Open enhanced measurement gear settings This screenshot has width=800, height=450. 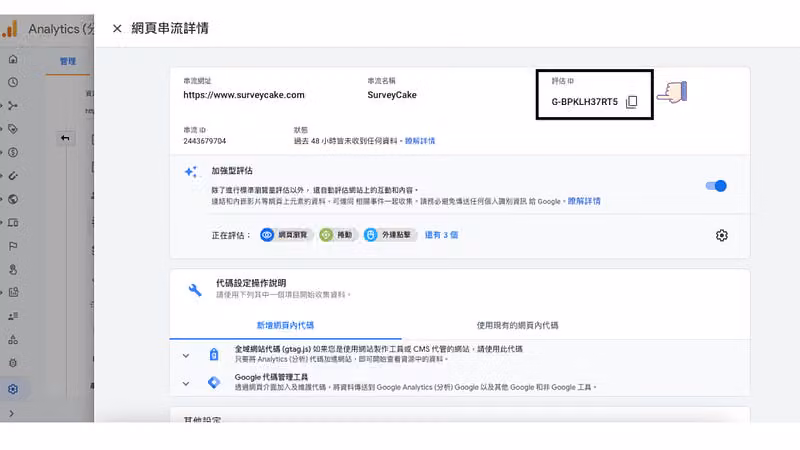tap(721, 235)
